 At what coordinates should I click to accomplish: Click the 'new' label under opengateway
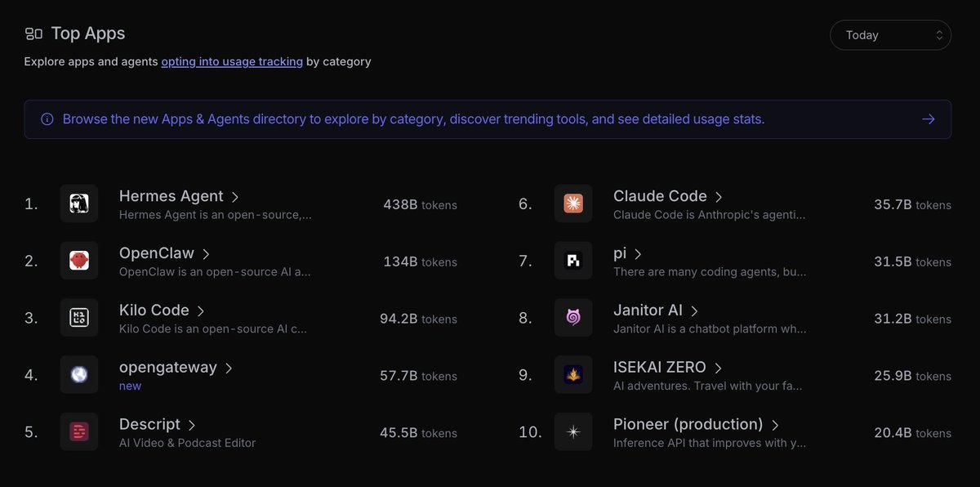click(130, 386)
